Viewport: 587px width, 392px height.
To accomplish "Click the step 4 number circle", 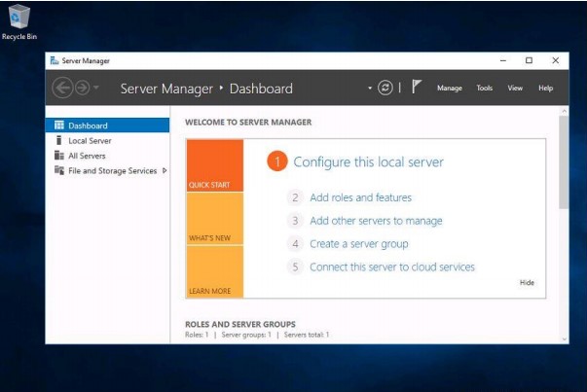I will coord(295,244).
